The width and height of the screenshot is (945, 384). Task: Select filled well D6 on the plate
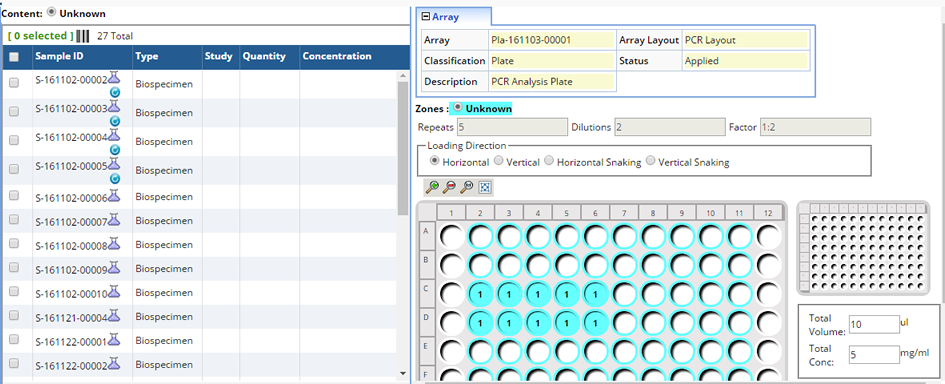(x=595, y=324)
